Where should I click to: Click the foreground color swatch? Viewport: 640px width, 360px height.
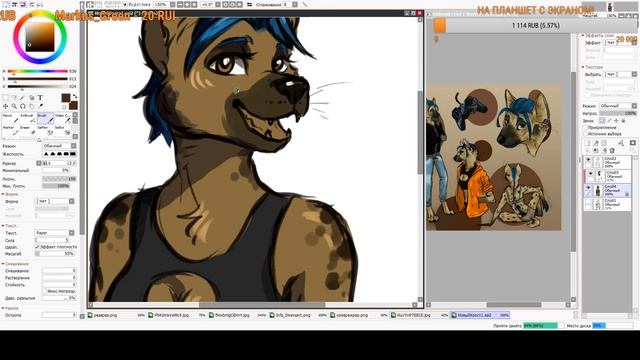pyautogui.click(x=66, y=98)
